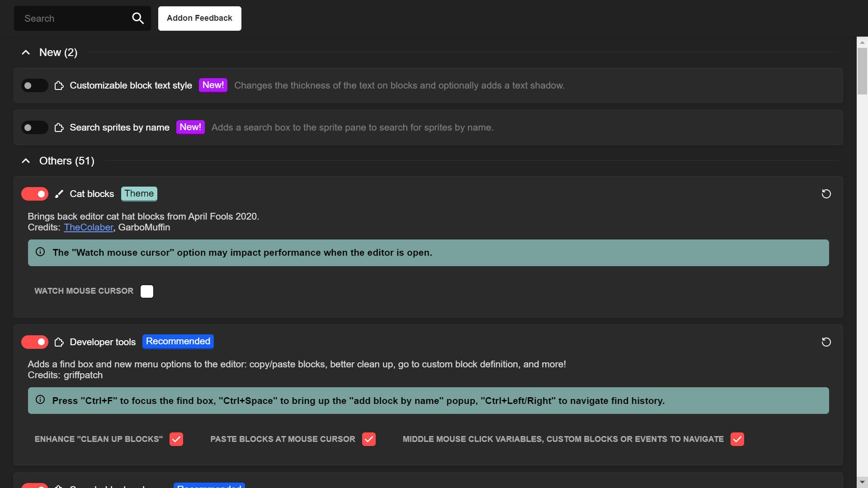Collapse the New (2) section

pos(26,53)
